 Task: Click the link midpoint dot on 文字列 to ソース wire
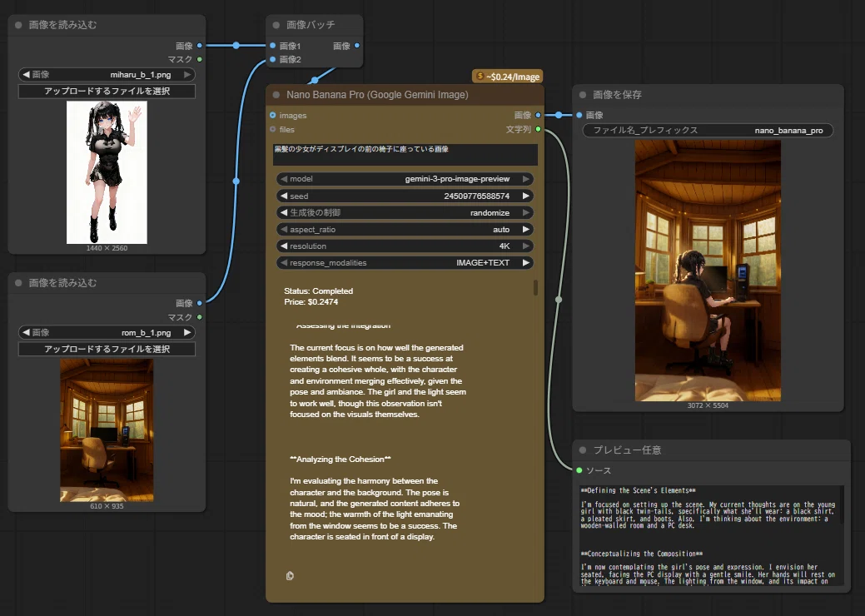[x=559, y=300]
